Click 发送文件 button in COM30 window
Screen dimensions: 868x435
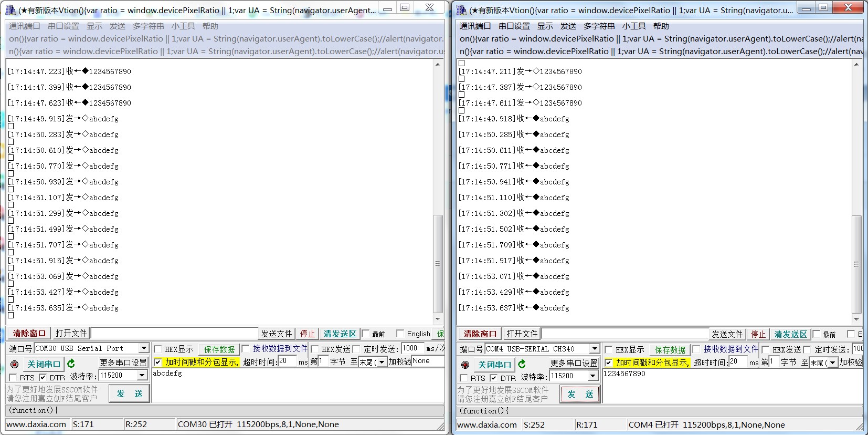277,334
